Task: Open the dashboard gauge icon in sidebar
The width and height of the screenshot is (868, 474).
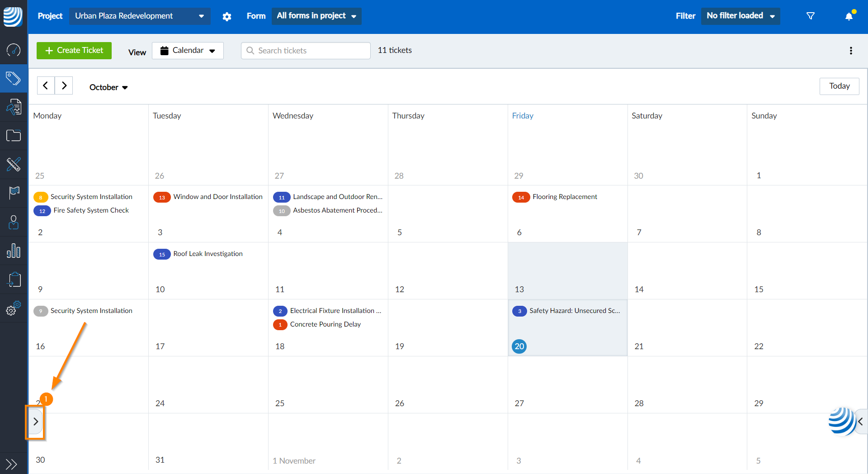Action: [x=14, y=51]
